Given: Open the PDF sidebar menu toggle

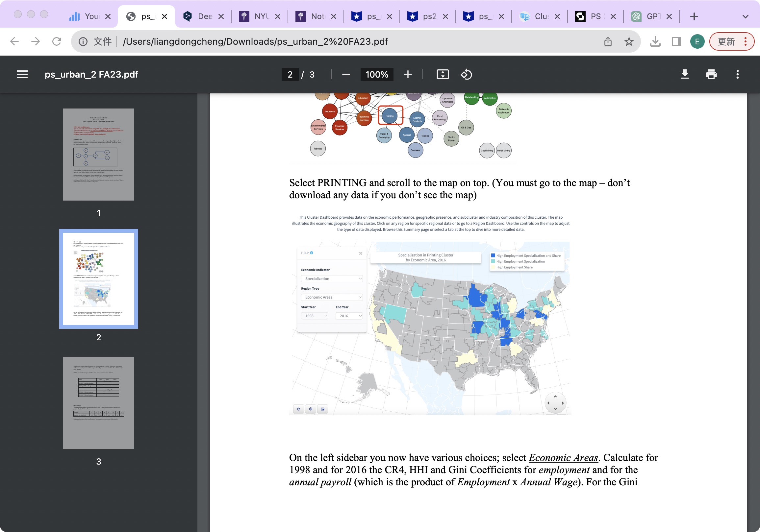Looking at the screenshot, I should click(x=22, y=74).
